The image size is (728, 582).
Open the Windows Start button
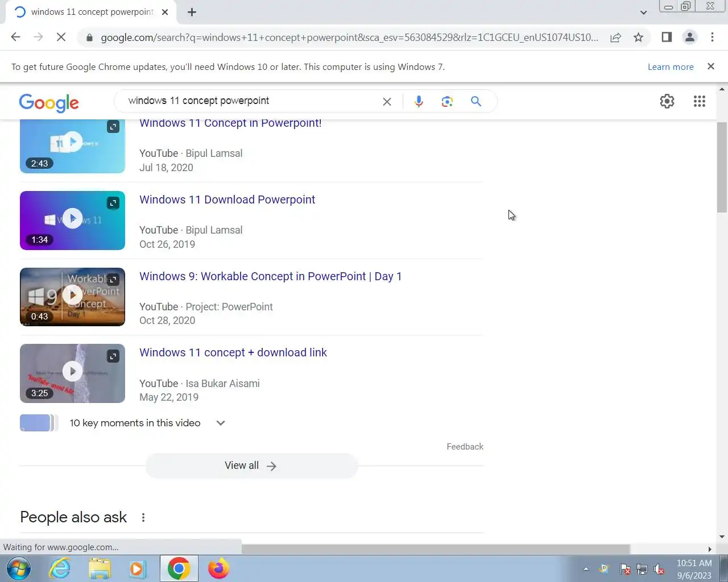tap(19, 568)
